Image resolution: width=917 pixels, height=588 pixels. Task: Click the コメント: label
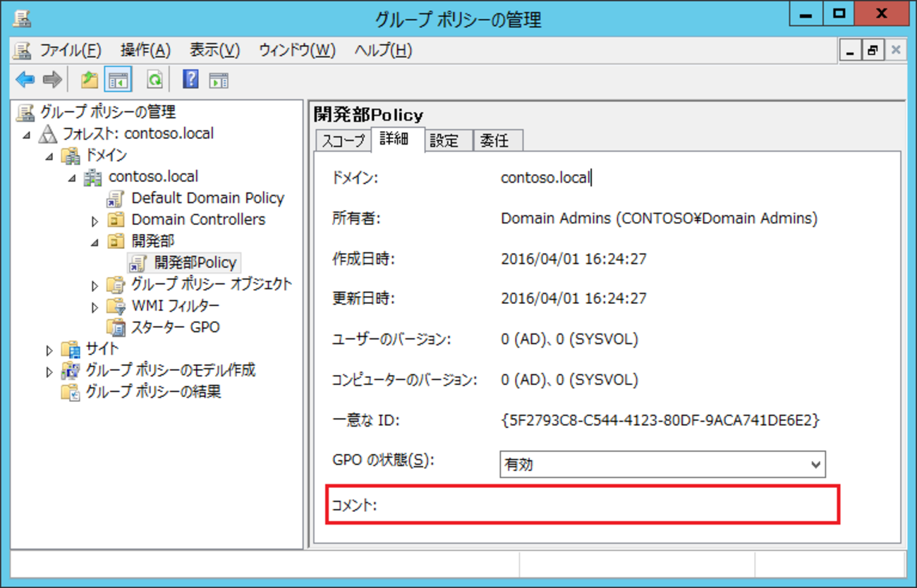tap(356, 505)
